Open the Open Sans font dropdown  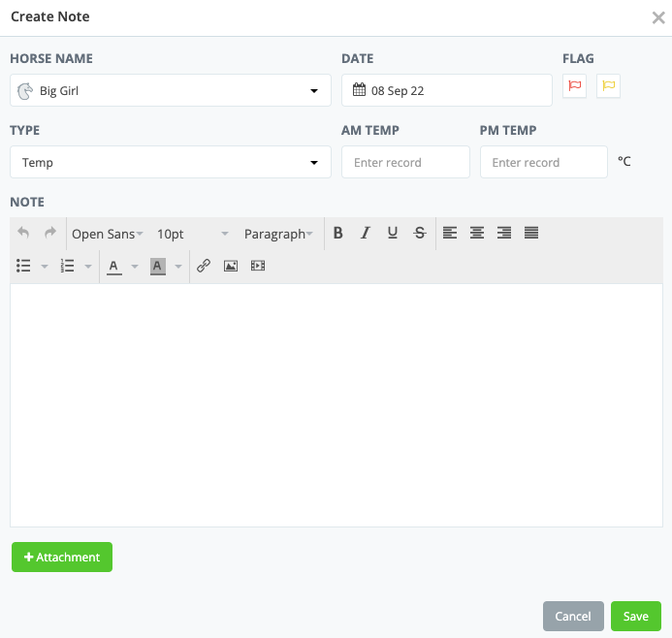(107, 234)
